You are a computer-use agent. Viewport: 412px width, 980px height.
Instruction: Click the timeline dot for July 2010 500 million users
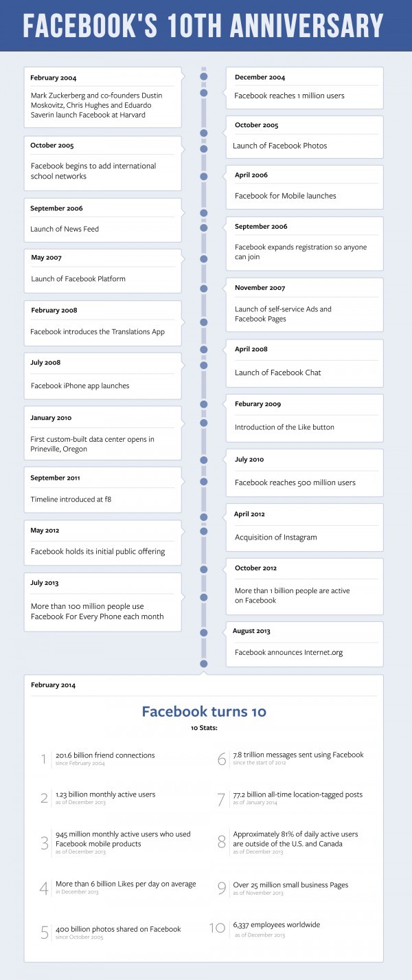click(203, 459)
